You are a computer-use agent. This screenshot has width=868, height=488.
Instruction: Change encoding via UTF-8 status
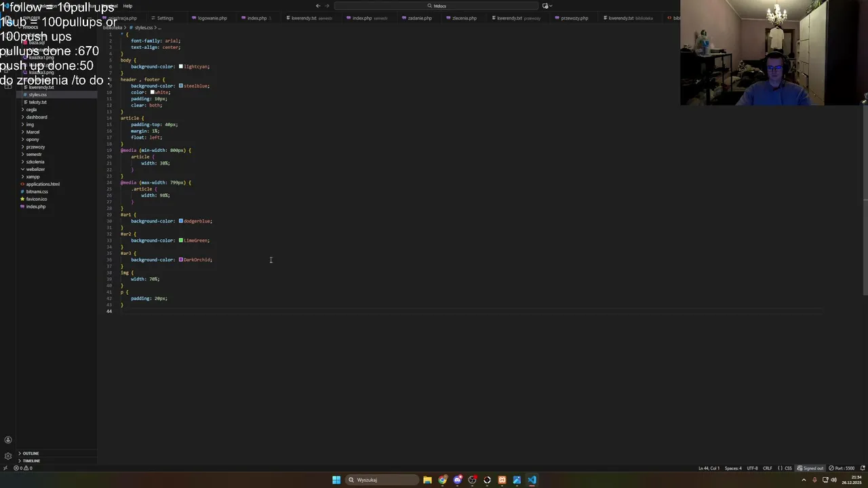coord(752,468)
